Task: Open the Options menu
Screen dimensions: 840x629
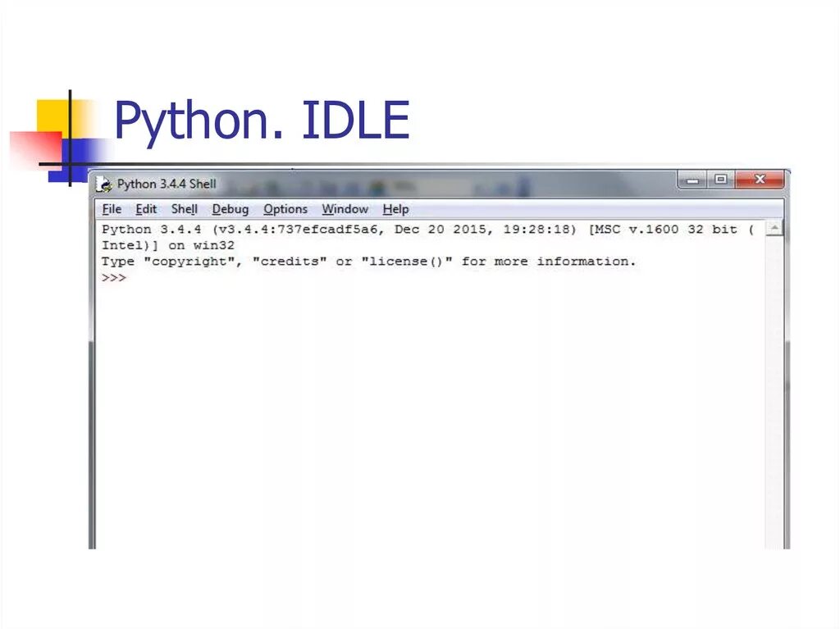Action: tap(285, 209)
